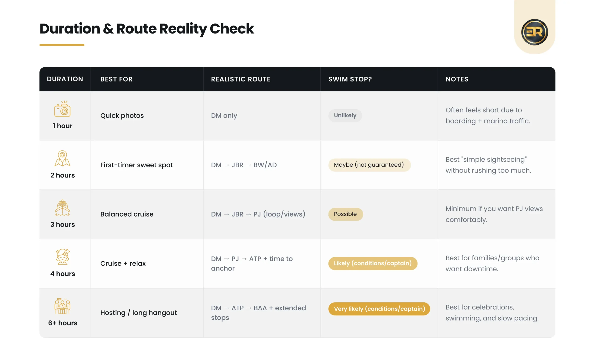Click the ER gold logo badge
The width and height of the screenshot is (595, 364).
(534, 32)
